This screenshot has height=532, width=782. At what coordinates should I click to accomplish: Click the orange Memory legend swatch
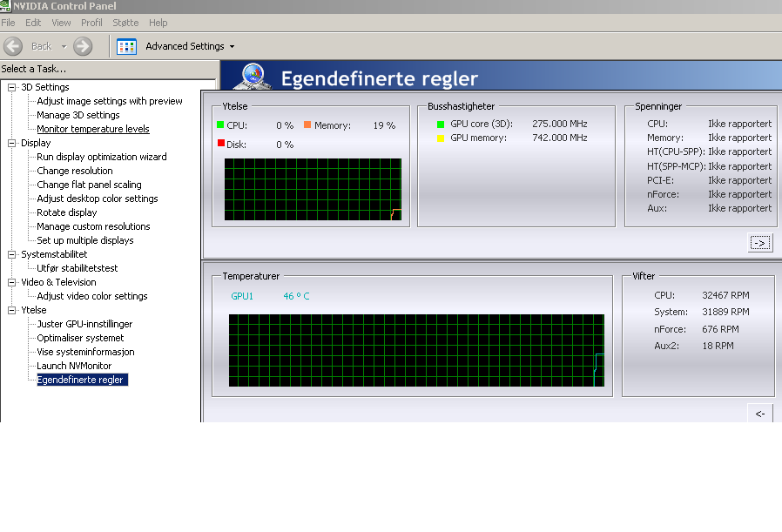(307, 125)
